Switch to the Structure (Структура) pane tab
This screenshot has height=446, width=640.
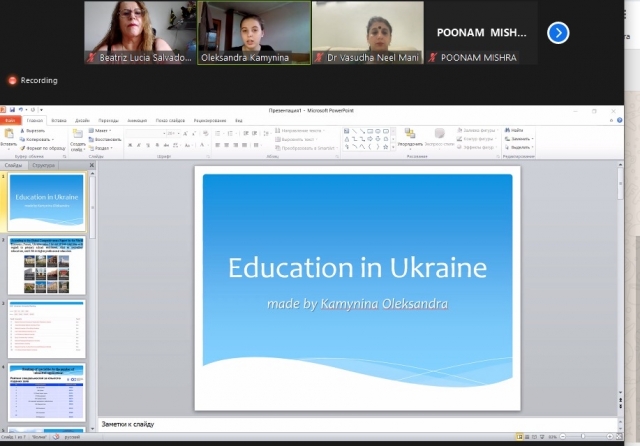(x=44, y=165)
